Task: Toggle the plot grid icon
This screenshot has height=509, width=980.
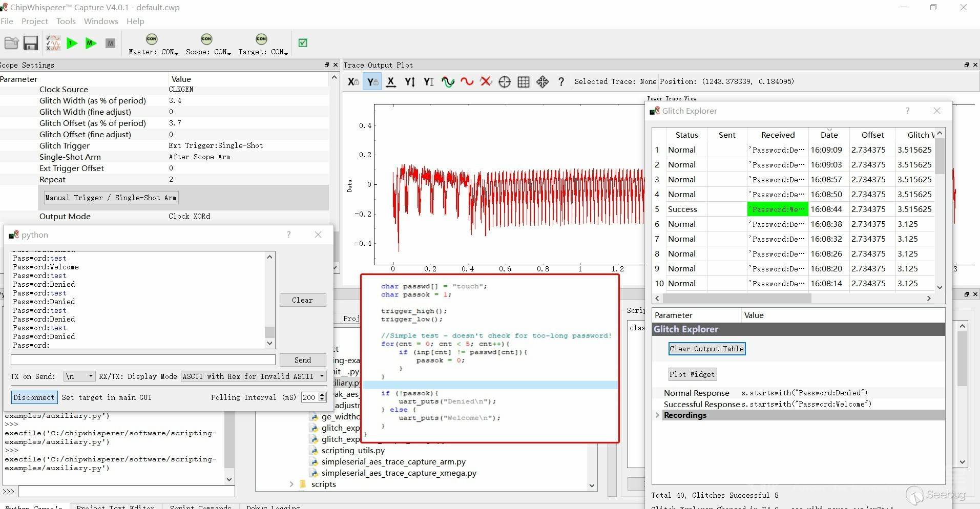Action: [x=524, y=81]
